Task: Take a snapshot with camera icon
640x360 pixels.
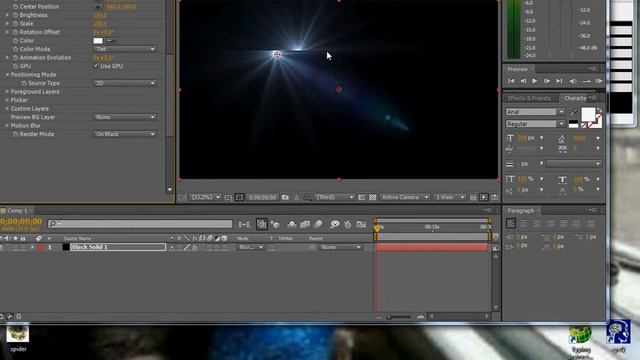Action: pos(285,197)
